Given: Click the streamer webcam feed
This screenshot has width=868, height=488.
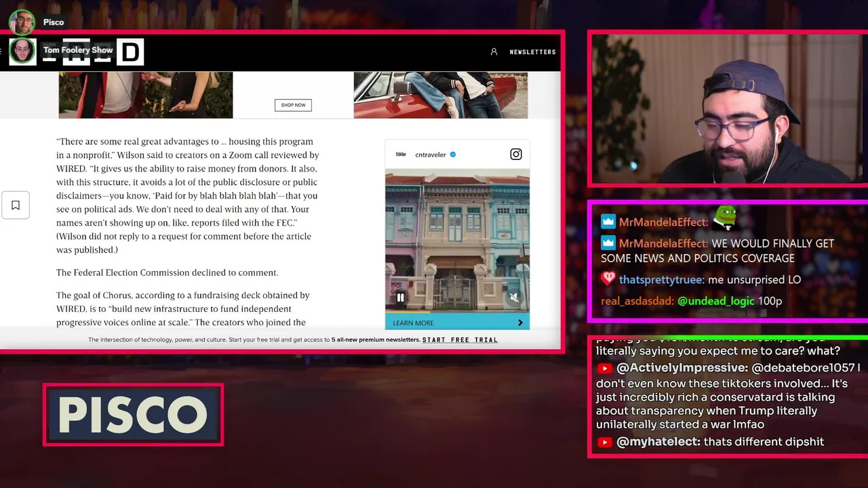Looking at the screenshot, I should 728,108.
